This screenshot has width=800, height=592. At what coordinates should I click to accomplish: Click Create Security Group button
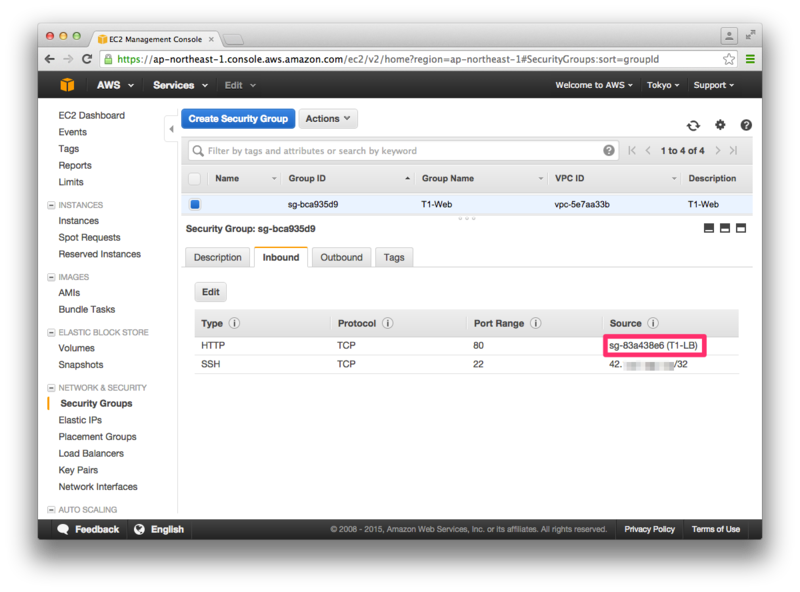point(238,118)
